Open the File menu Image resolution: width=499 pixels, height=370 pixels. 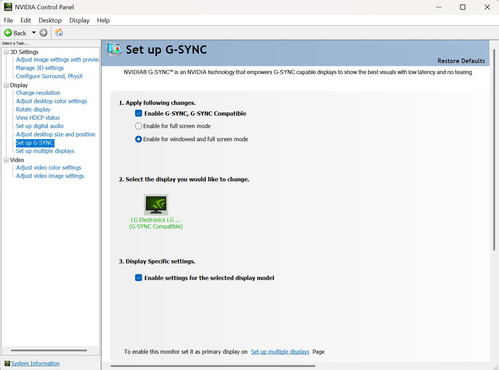[8, 20]
